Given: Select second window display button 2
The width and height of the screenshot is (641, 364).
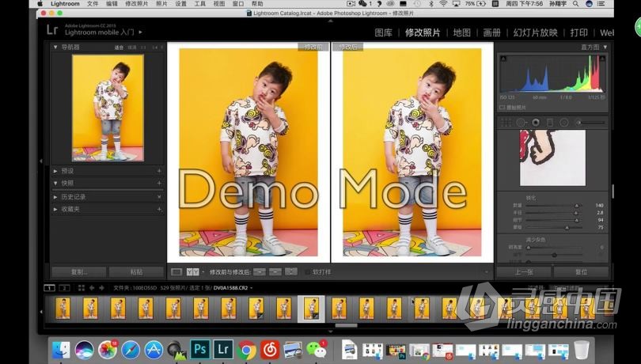Looking at the screenshot, I should (x=64, y=288).
